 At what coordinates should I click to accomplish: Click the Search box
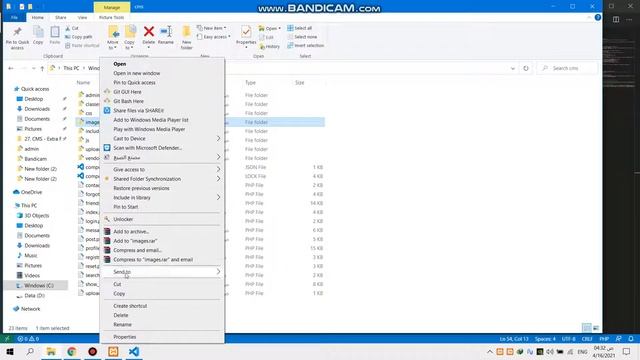(568, 68)
